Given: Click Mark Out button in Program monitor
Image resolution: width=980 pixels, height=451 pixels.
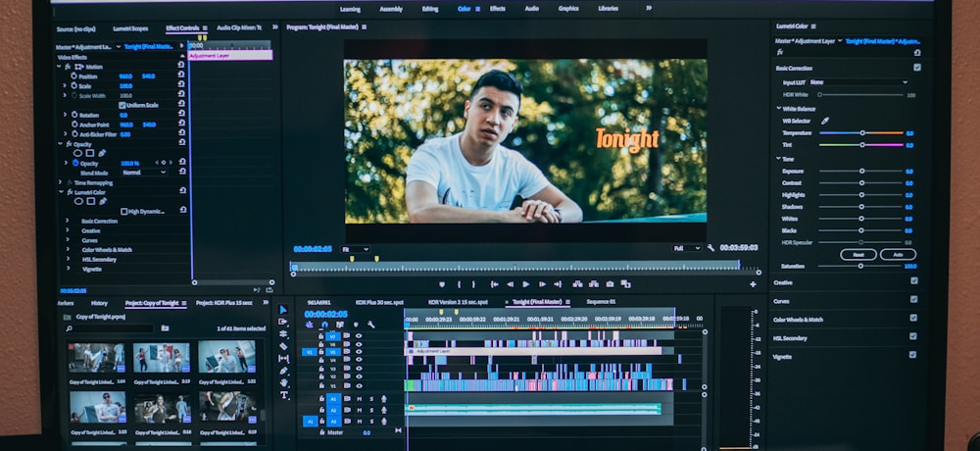Looking at the screenshot, I should [473, 284].
